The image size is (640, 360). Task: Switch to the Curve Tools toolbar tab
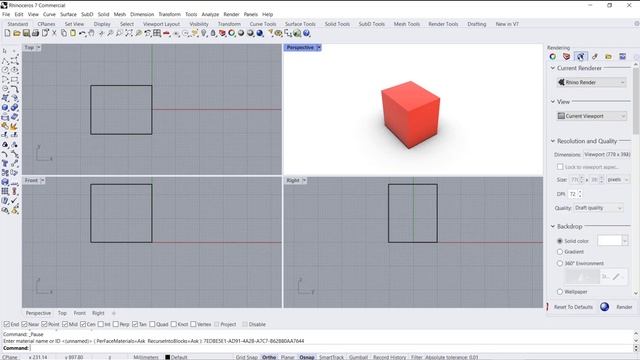263,24
